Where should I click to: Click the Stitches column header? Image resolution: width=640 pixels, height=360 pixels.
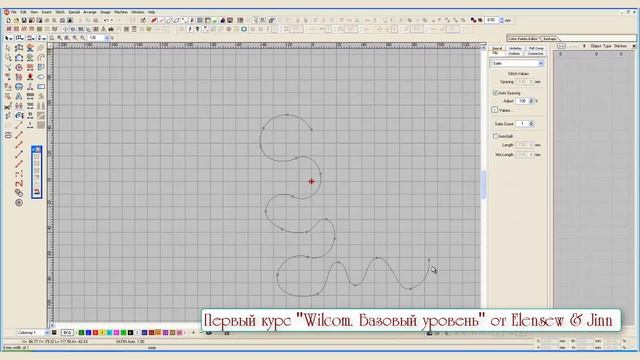point(620,46)
